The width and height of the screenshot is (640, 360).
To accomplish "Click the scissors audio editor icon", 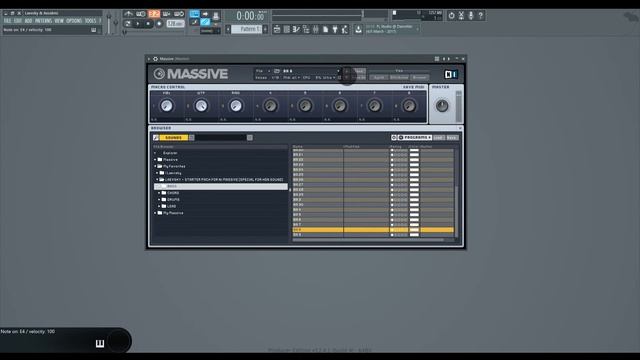I will pos(461,16).
